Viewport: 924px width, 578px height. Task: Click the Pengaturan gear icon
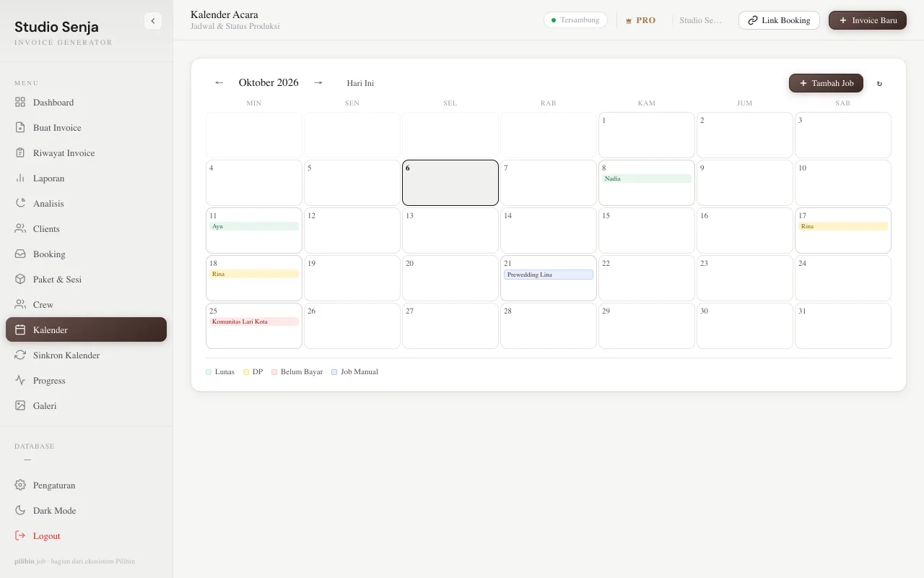click(x=20, y=486)
